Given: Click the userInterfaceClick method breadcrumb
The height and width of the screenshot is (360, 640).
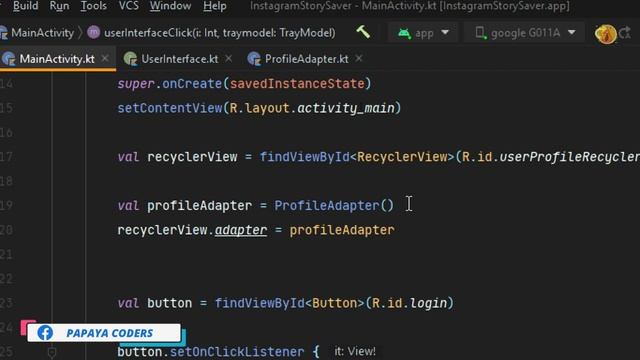Looking at the screenshot, I should 220,33.
